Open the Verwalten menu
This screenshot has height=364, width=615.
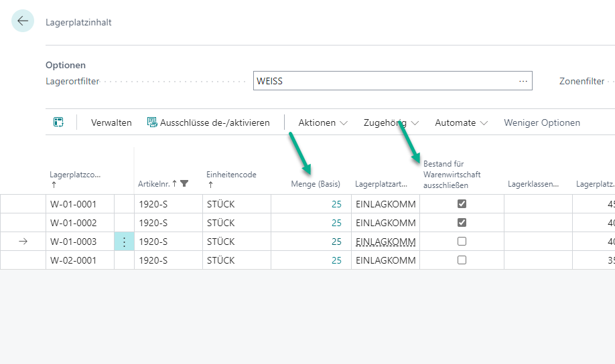(111, 122)
